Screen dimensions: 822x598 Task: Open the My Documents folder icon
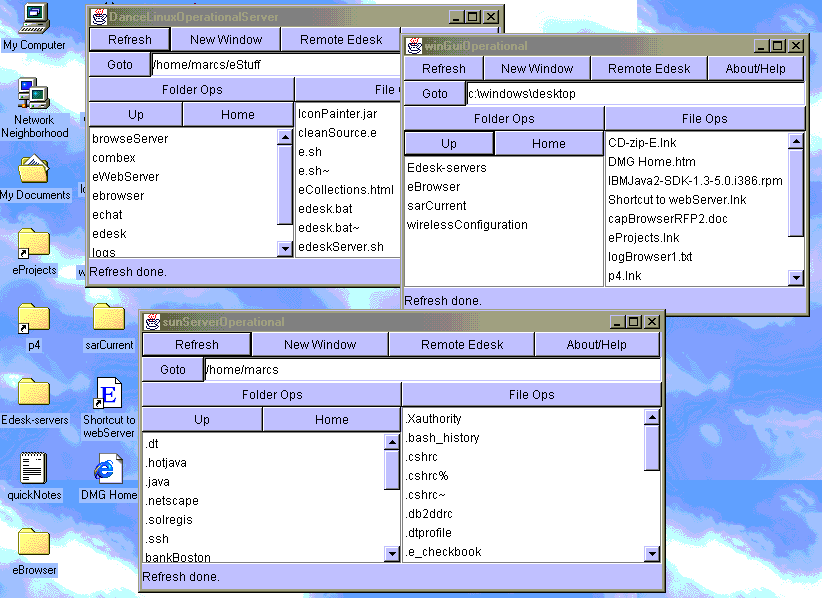tap(34, 169)
